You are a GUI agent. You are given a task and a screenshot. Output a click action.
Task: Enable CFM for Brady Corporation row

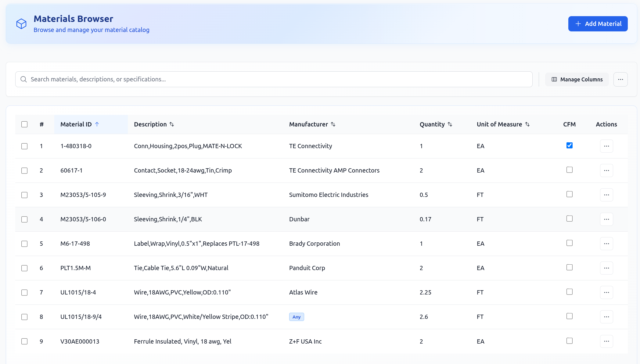(x=570, y=243)
